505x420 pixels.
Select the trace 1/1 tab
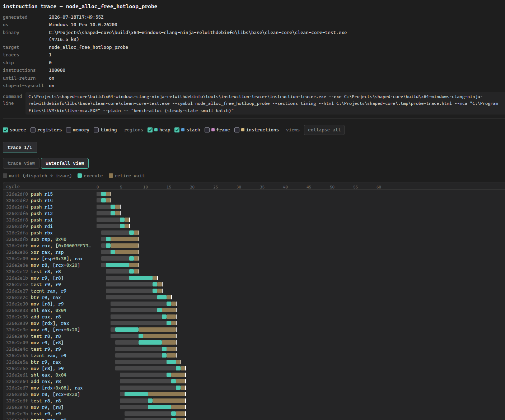click(x=20, y=148)
